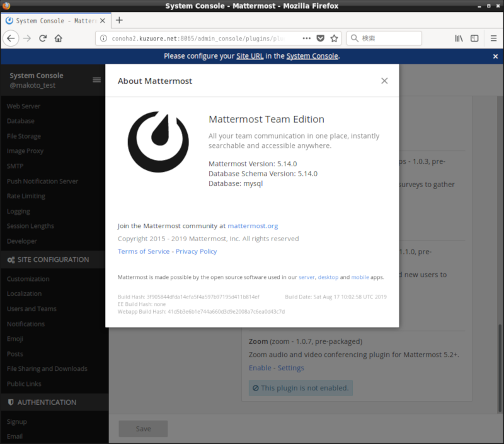Click the Pocket save icon
This screenshot has width=504, height=444.
click(321, 38)
